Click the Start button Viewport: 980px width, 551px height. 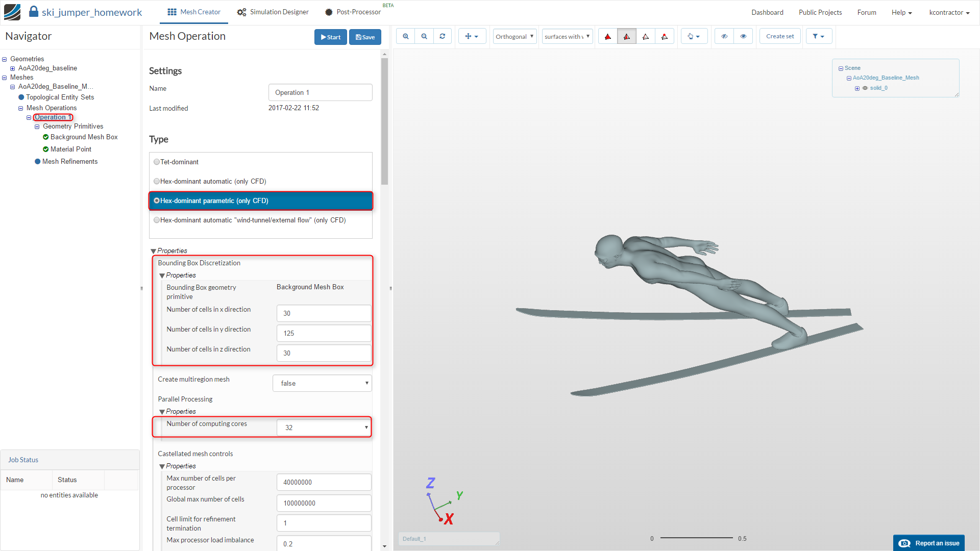tap(331, 37)
